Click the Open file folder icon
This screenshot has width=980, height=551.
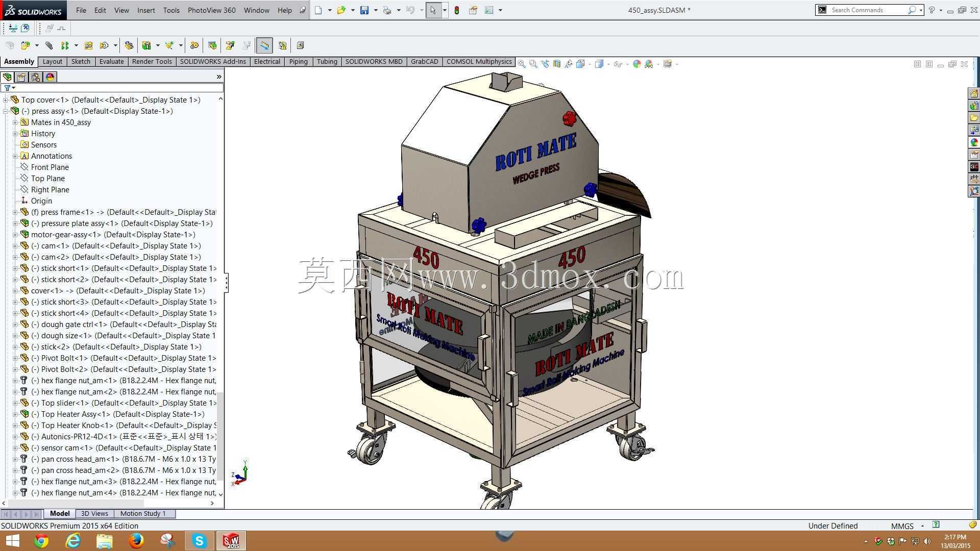pyautogui.click(x=341, y=10)
